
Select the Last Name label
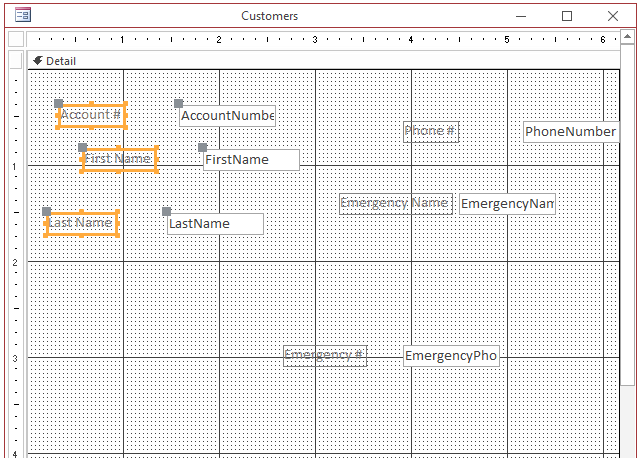click(x=81, y=223)
